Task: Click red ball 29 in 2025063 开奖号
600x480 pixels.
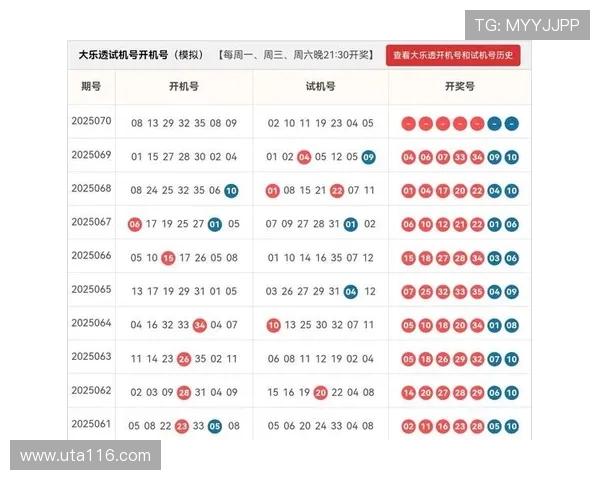Action: click(x=460, y=359)
